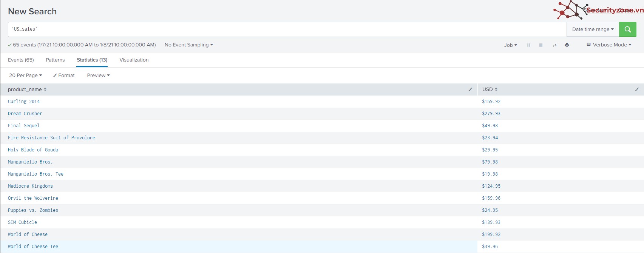Click Final Sequel product name
Screen dimensions: 644x253
click(24, 126)
